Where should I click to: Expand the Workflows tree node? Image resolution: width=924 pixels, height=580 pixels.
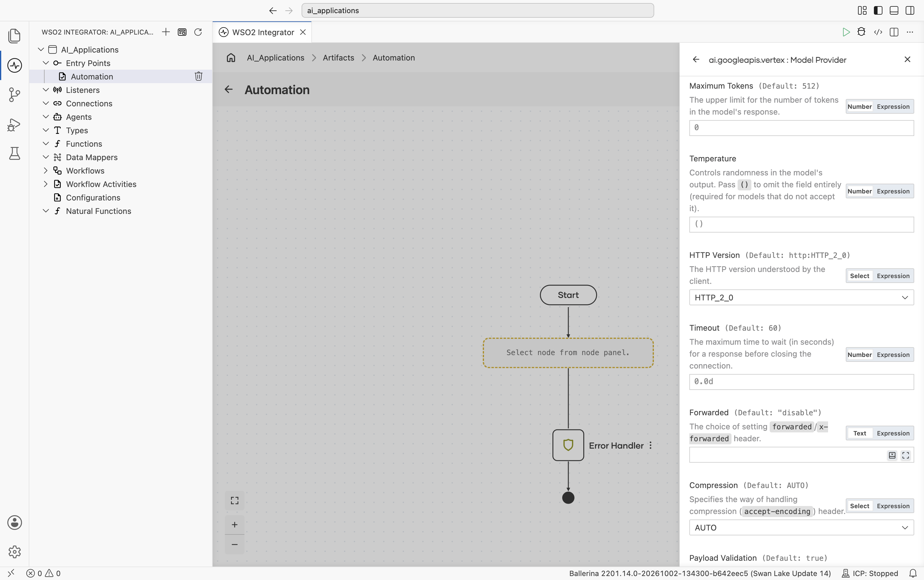click(x=46, y=171)
